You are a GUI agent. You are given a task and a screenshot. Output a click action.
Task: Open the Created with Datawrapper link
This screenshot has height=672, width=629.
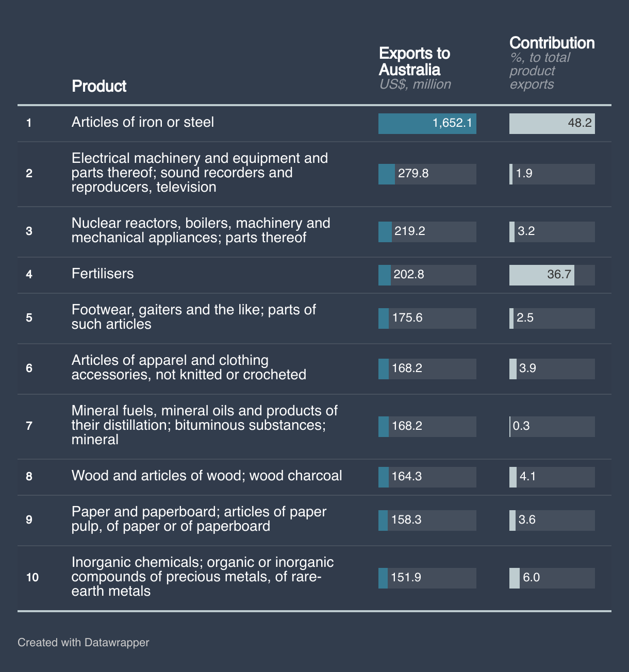coord(83,643)
